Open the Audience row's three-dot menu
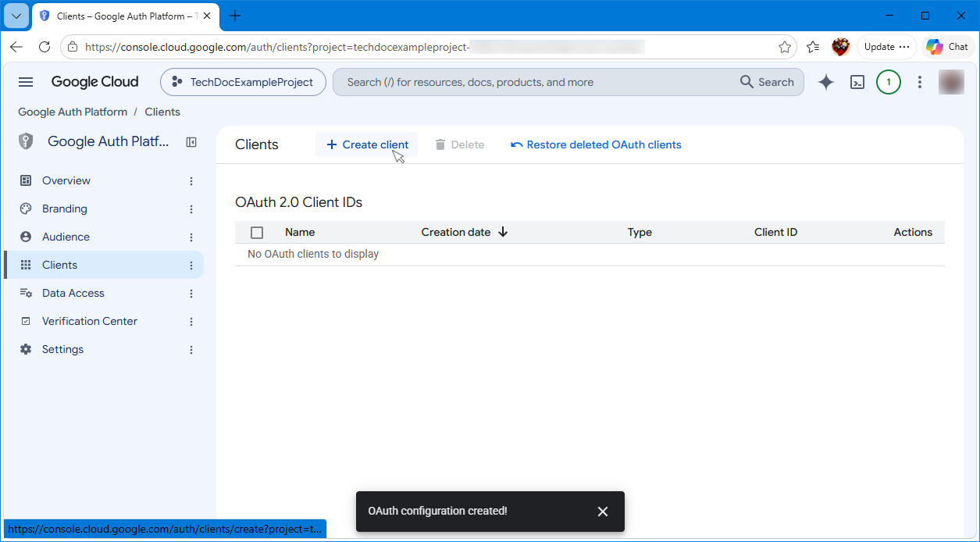This screenshot has width=980, height=542. click(x=191, y=237)
